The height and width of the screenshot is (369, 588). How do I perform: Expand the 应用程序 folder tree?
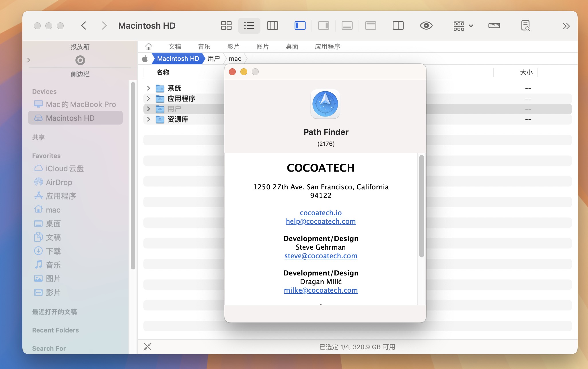coord(148,98)
